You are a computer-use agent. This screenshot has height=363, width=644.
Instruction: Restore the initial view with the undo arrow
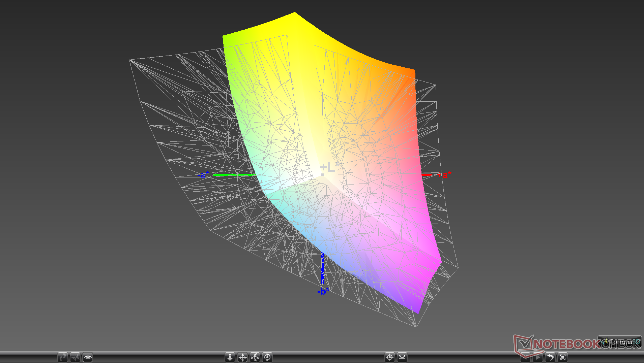[550, 357]
